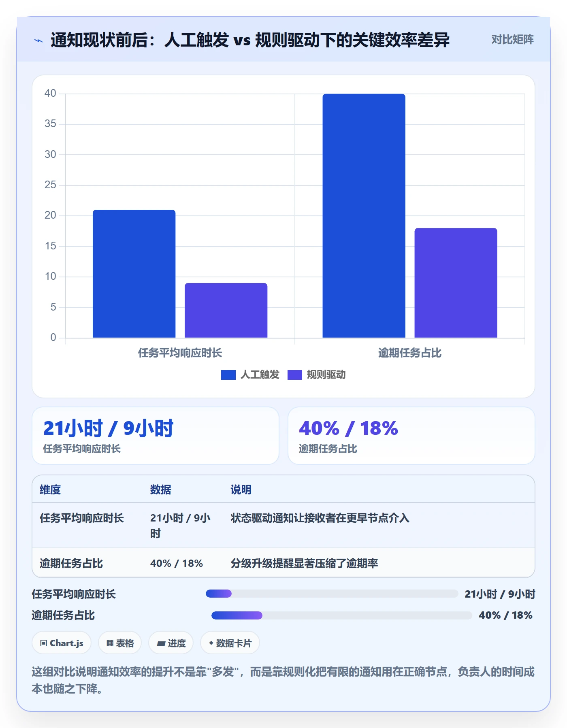Open the 21小时 / 9小时 data card
The height and width of the screenshot is (728, 567).
tap(156, 436)
